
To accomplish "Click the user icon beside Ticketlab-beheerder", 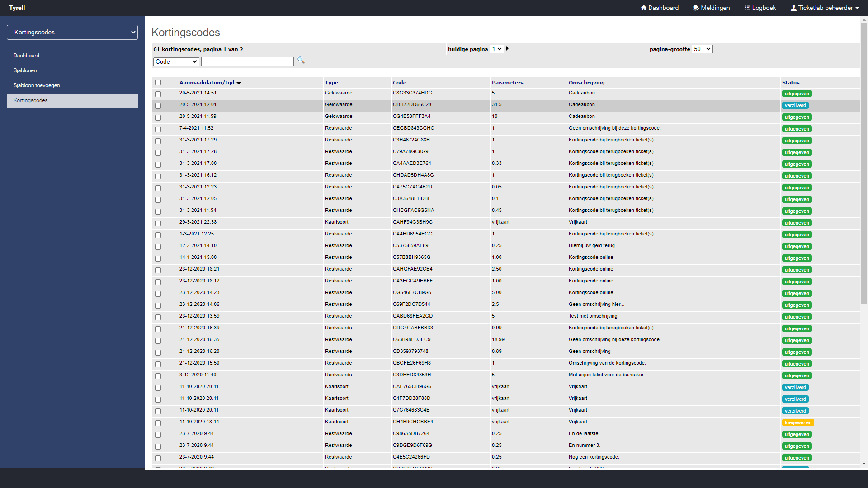I will [x=793, y=8].
